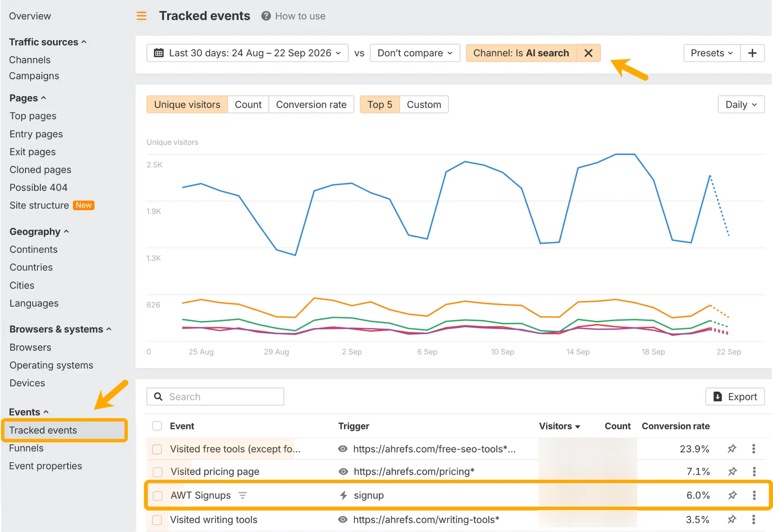Image resolution: width=773 pixels, height=532 pixels.
Task: Open more options for AWT Signups row
Action: click(754, 495)
